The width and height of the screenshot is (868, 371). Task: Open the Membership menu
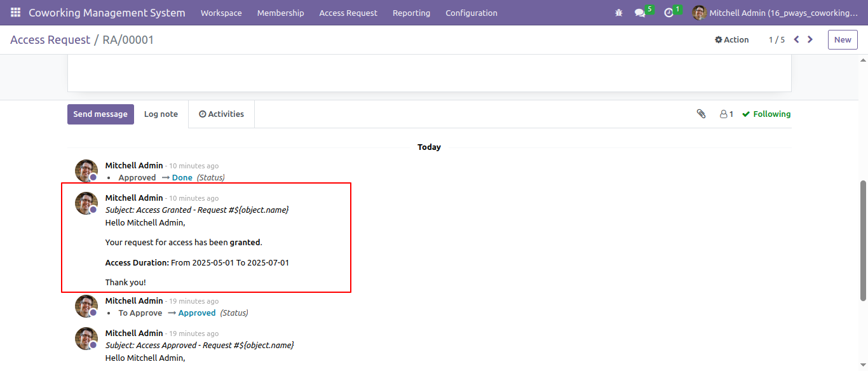pyautogui.click(x=281, y=13)
